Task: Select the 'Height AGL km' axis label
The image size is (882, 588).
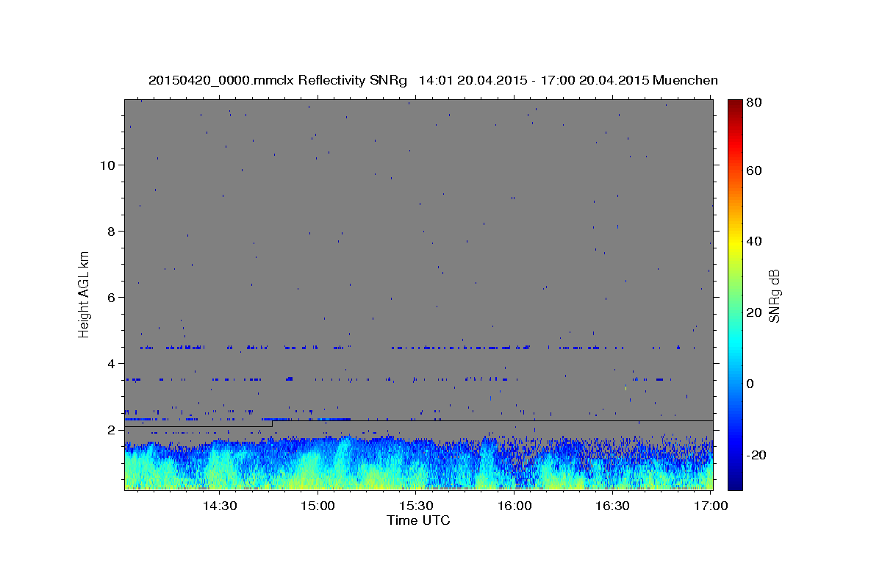Action: 85,293
